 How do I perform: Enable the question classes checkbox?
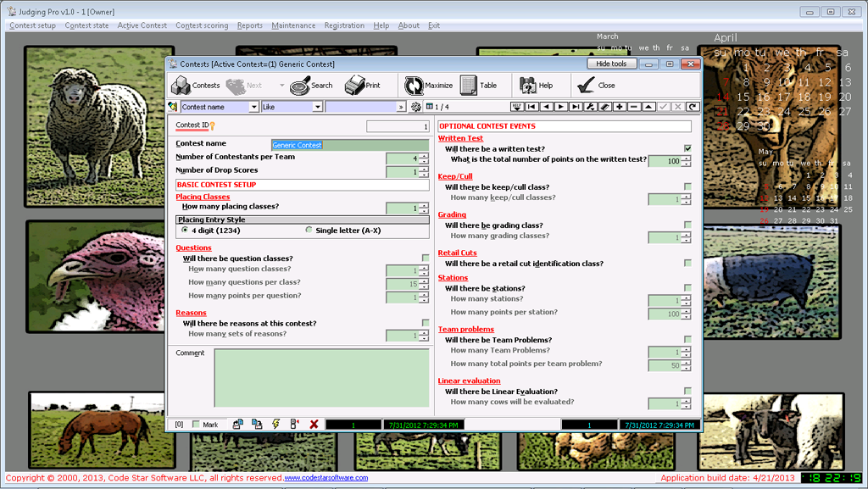click(x=426, y=258)
